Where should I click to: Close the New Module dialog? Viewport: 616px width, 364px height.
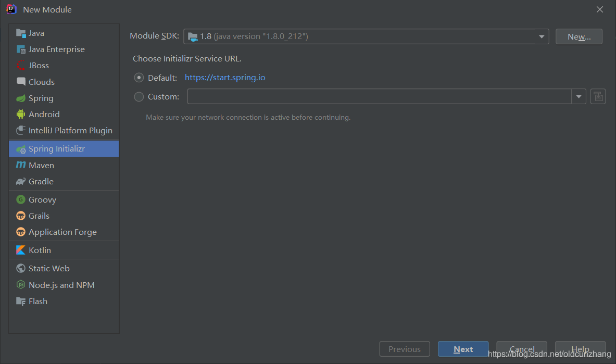(599, 9)
